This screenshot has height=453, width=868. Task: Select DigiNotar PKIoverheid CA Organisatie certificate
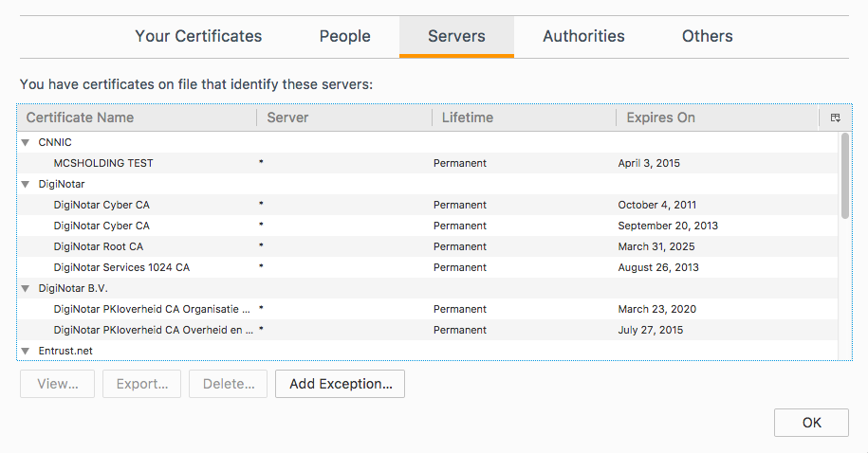427,309
